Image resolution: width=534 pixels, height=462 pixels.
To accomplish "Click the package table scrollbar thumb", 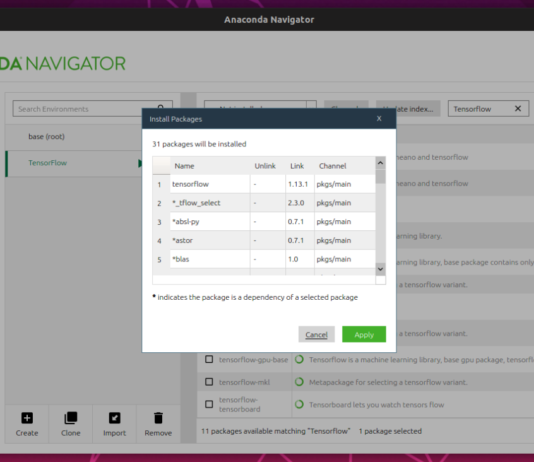I will coord(380,176).
